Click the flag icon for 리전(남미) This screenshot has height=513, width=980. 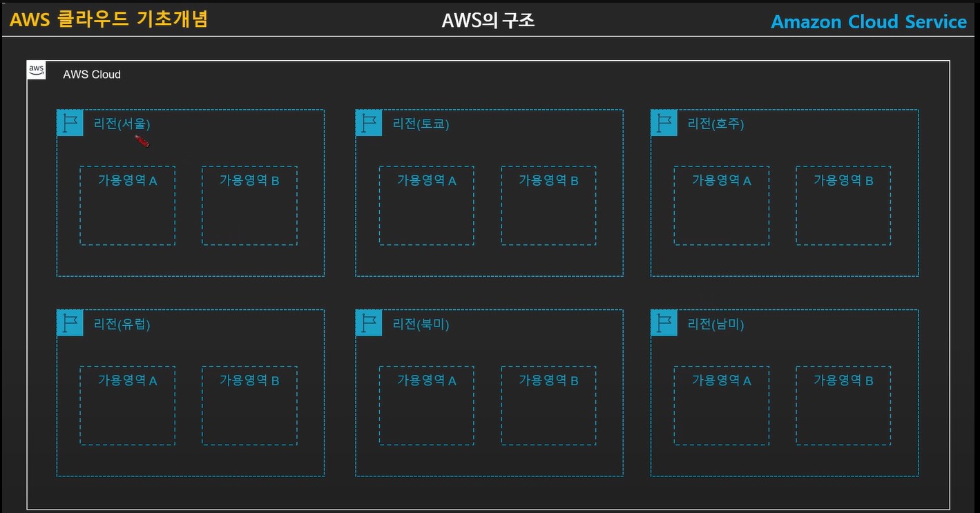pos(664,322)
